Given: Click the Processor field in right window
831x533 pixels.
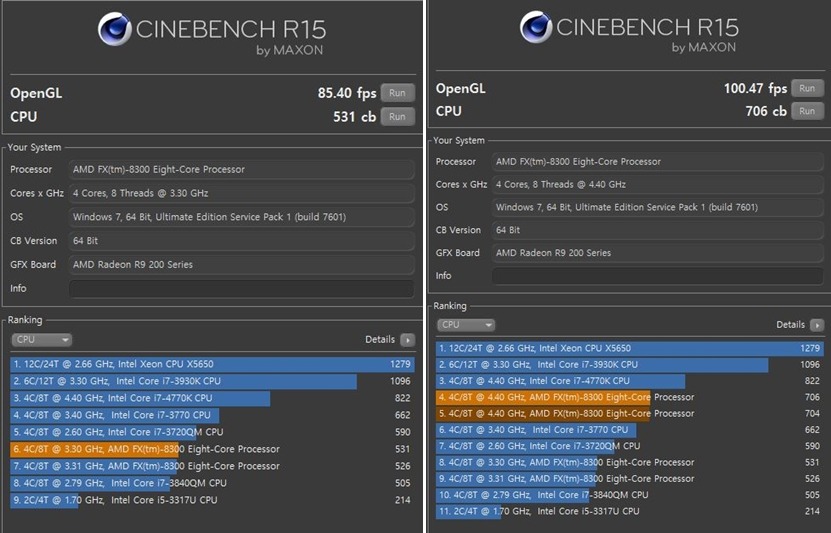Looking at the screenshot, I should click(658, 162).
